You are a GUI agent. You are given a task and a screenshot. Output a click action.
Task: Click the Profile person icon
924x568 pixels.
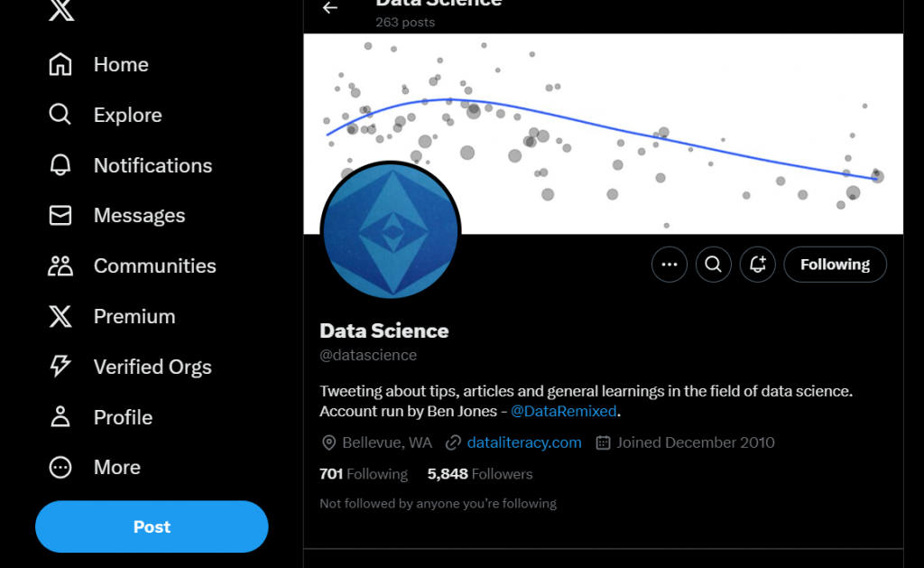(60, 417)
